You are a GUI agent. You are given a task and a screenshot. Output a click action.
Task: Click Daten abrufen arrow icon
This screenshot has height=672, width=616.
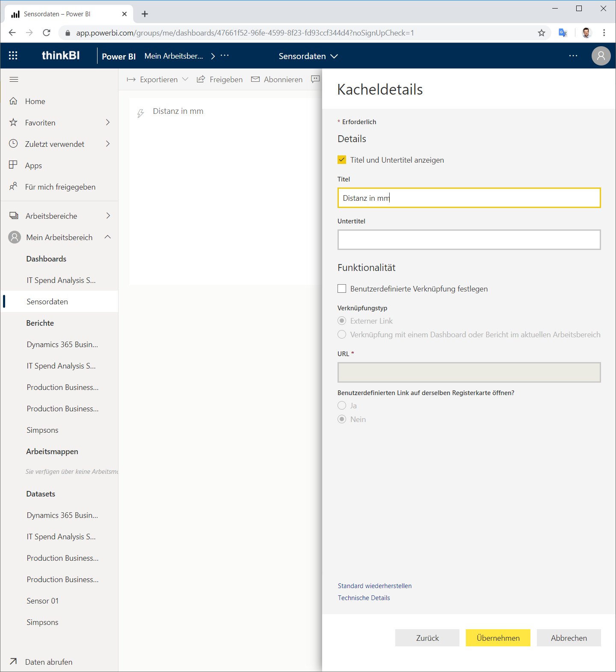[x=13, y=661]
